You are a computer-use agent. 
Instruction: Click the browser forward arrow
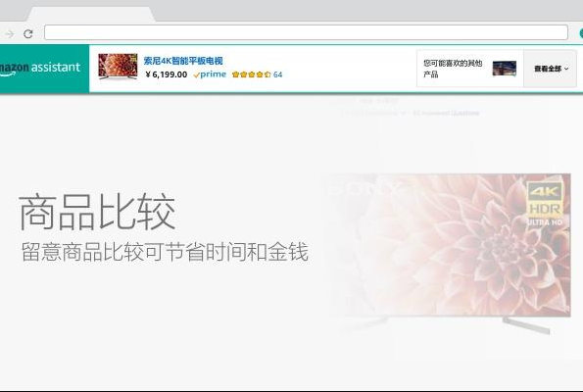[9, 34]
